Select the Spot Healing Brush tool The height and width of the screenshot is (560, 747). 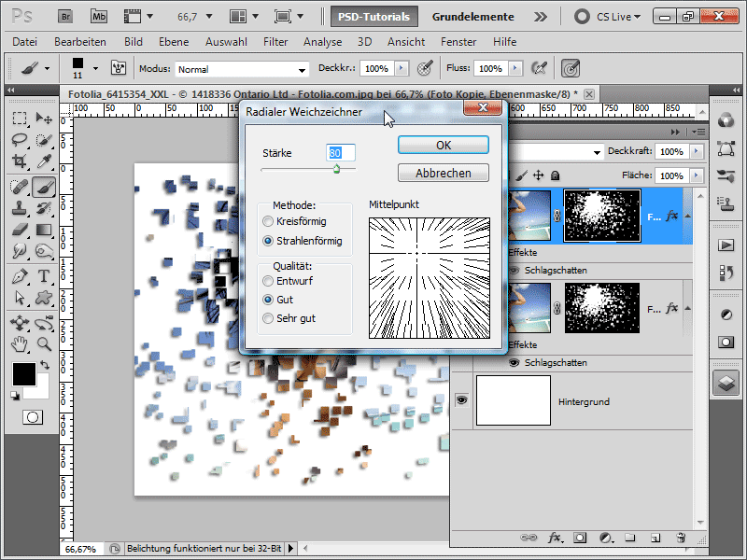pos(20,187)
